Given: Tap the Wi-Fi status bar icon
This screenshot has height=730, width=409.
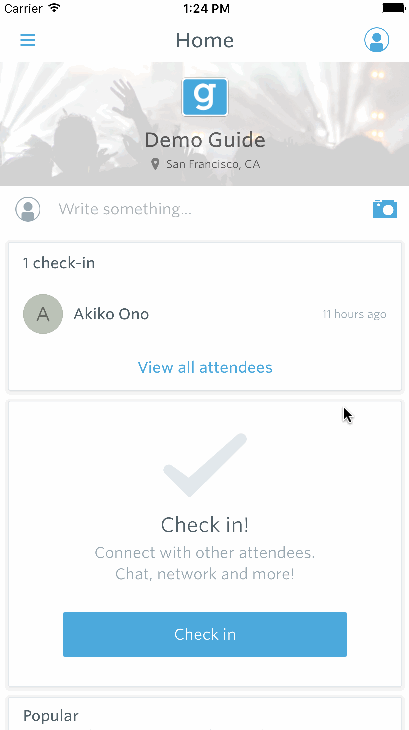Looking at the screenshot, I should tap(54, 8).
